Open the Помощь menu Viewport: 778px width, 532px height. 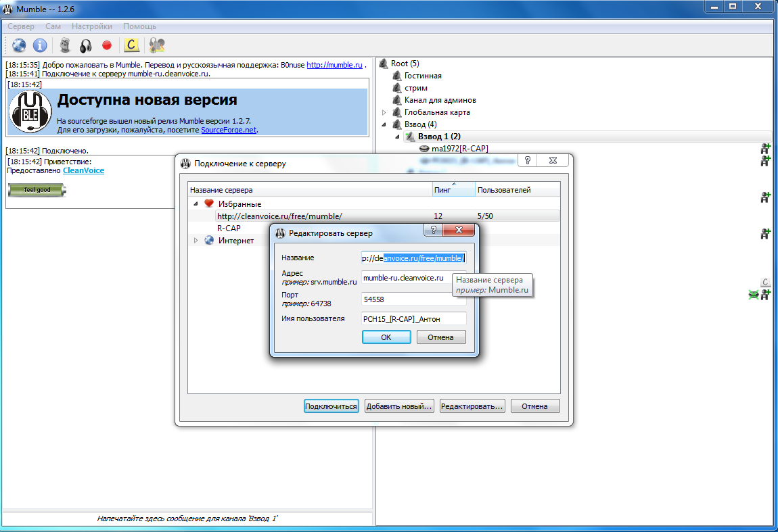139,26
